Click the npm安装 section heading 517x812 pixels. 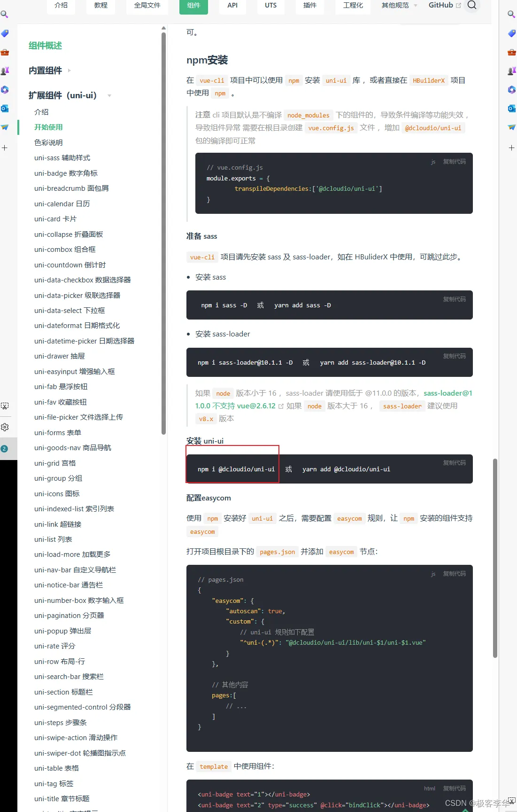(x=207, y=60)
